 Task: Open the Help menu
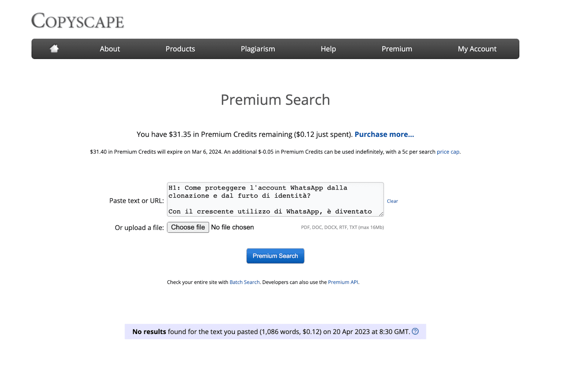[x=328, y=49]
